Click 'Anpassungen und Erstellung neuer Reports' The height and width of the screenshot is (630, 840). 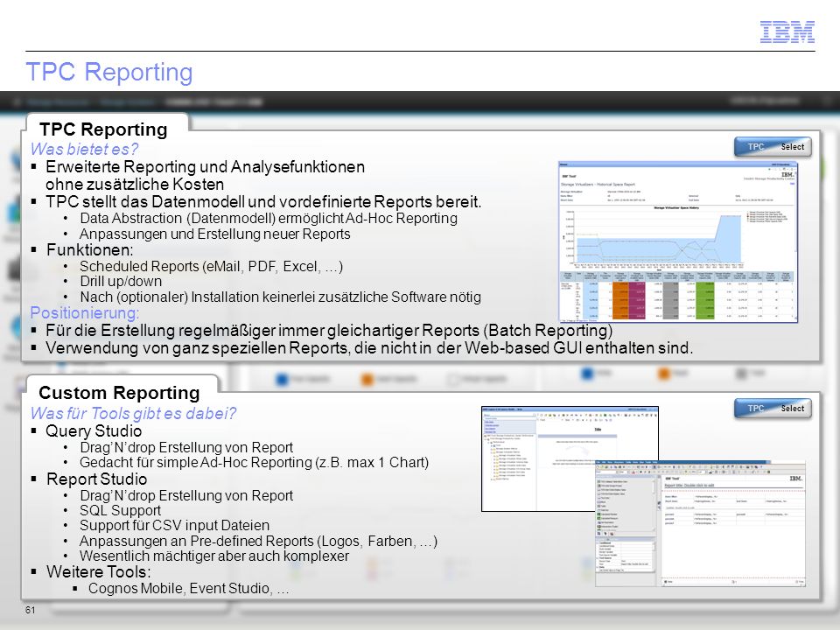215,234
